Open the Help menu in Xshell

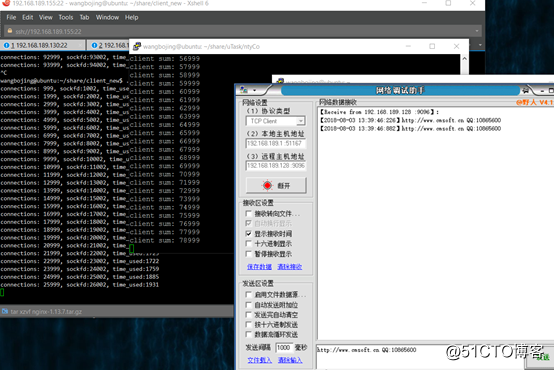point(131,17)
